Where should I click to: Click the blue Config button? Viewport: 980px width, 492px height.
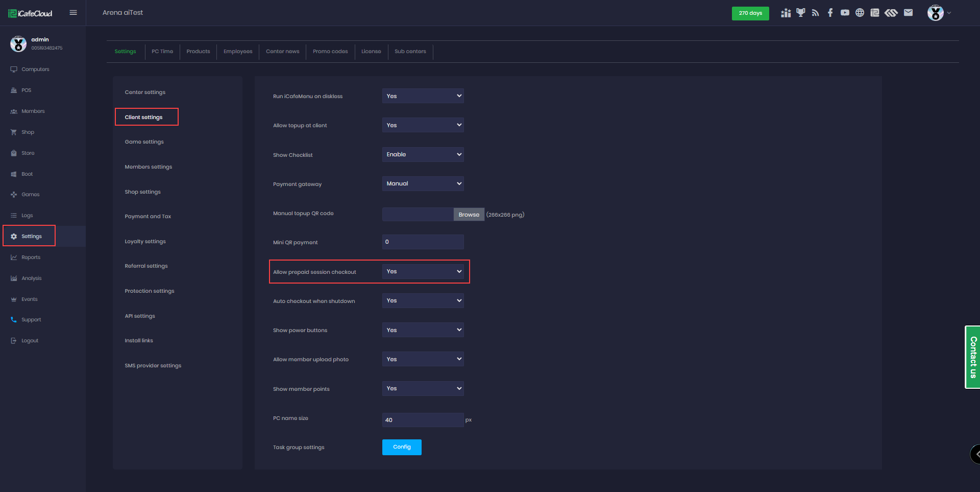point(402,447)
